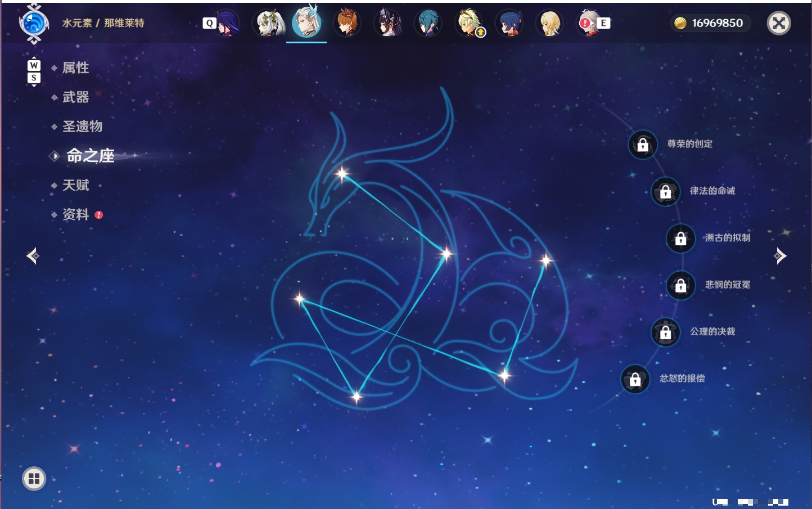Open locked constellation 律法的命诫
The width and height of the screenshot is (812, 509).
(665, 191)
